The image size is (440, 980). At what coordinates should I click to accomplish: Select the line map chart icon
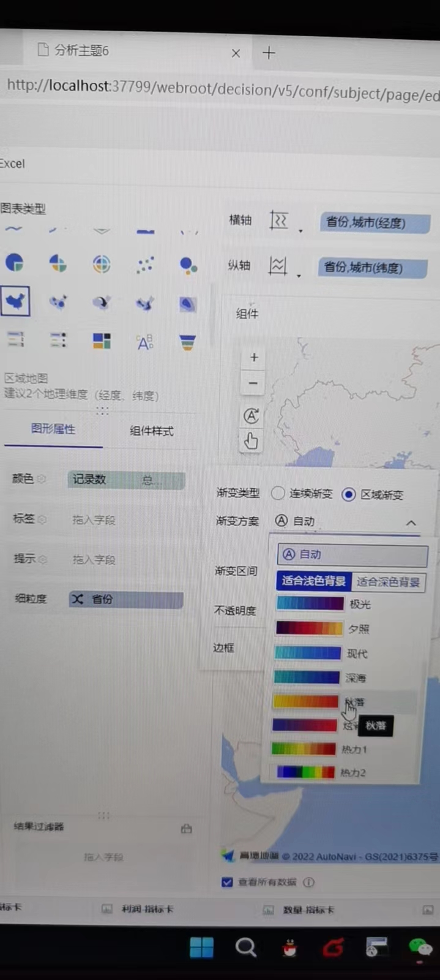pyautogui.click(x=145, y=303)
